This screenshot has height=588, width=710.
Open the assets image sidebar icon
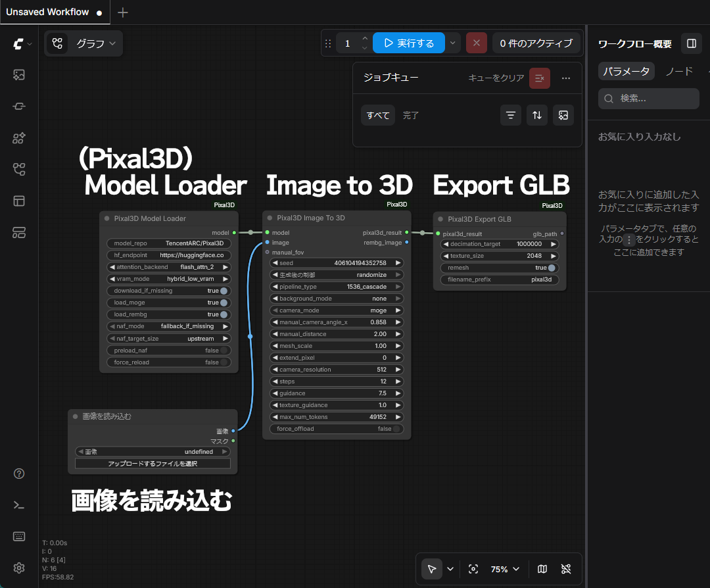coord(19,75)
